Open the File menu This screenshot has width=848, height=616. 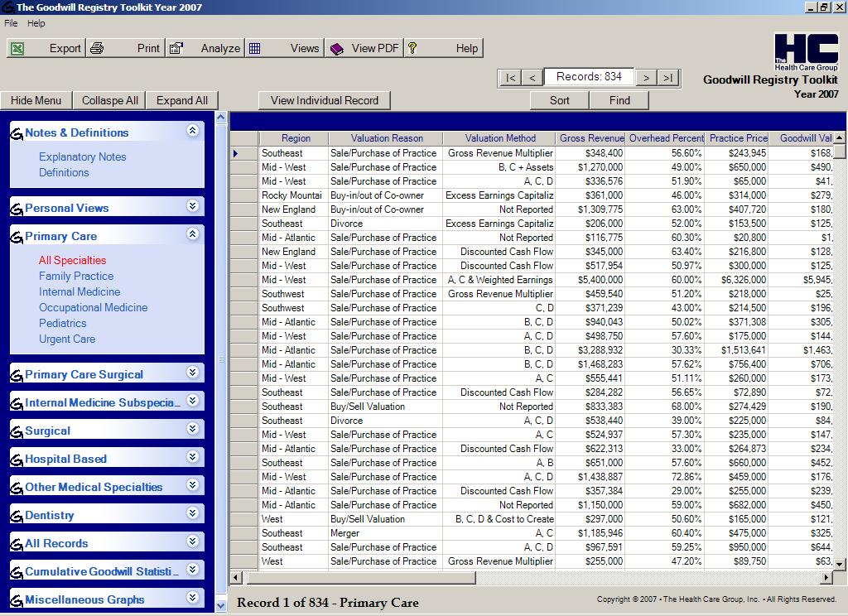click(x=11, y=23)
